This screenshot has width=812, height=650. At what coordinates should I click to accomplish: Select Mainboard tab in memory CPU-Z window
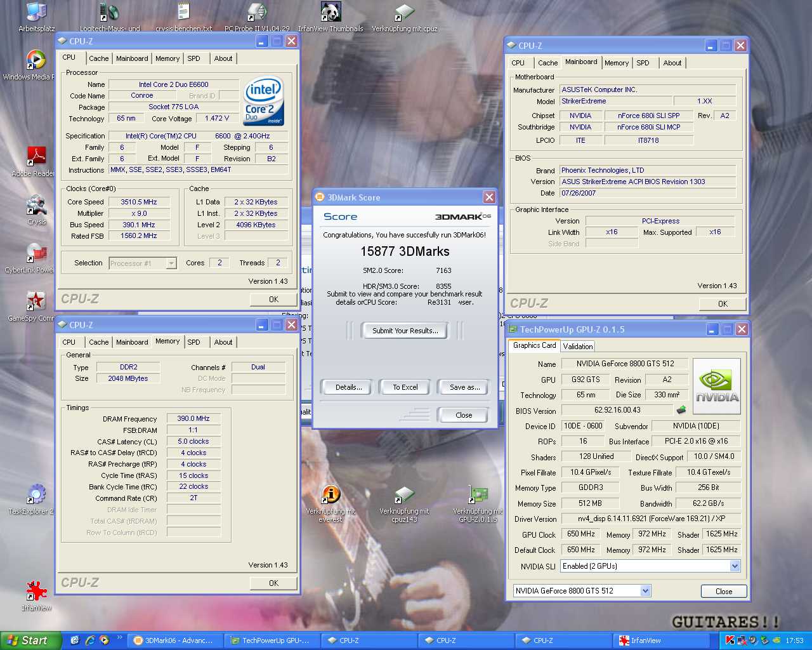pos(132,342)
